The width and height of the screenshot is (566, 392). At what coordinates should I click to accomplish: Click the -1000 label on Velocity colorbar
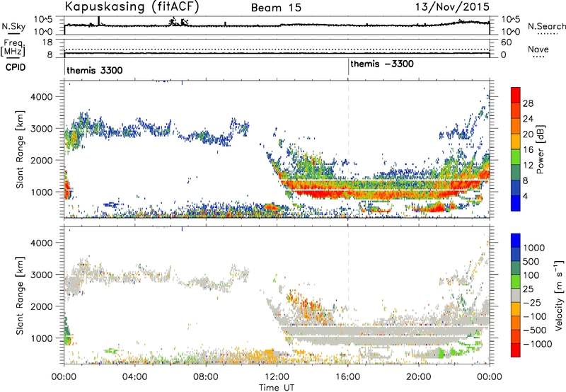(537, 344)
